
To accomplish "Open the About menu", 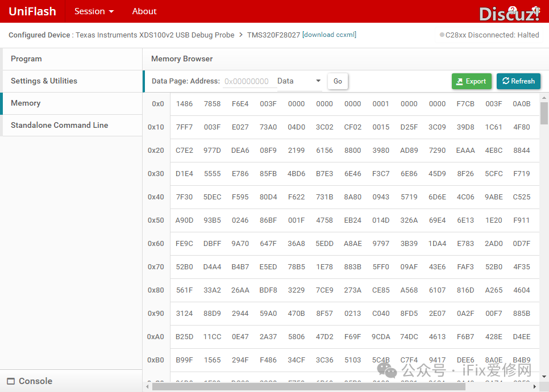I will (x=144, y=11).
